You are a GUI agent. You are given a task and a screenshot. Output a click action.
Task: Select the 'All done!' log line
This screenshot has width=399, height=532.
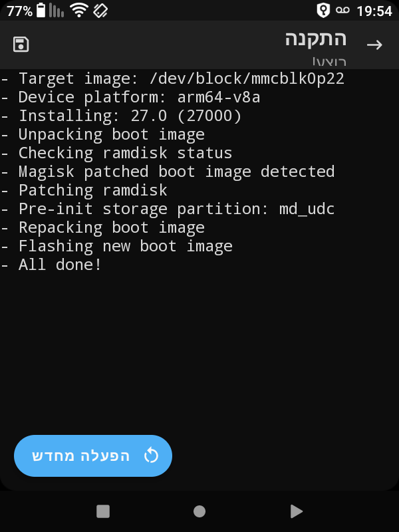pyautogui.click(x=53, y=264)
